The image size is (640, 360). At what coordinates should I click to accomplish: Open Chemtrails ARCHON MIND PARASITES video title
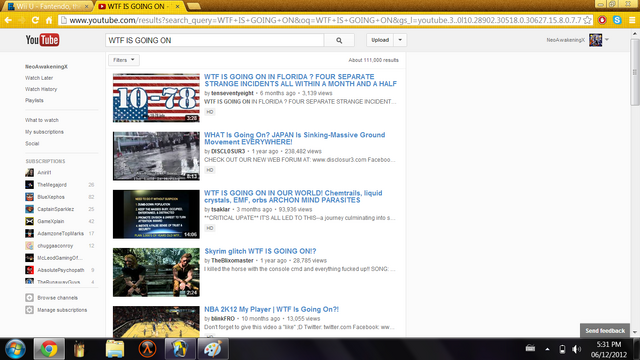(x=293, y=196)
